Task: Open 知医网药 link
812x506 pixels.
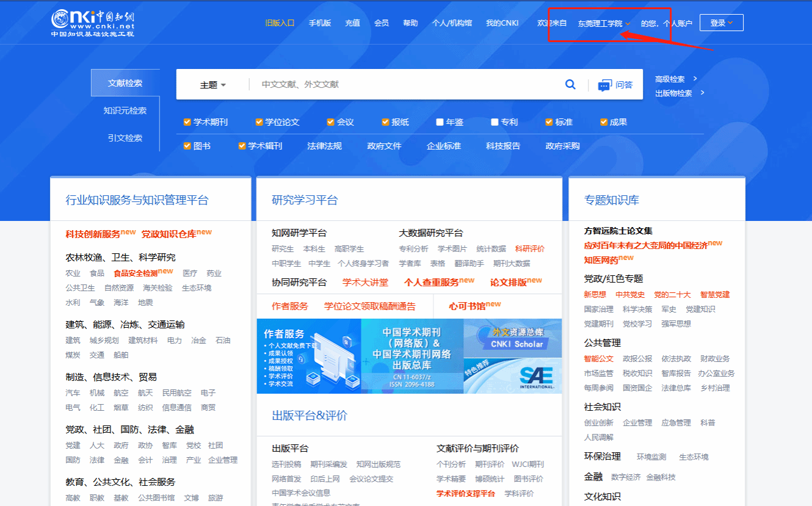Action: coord(601,260)
